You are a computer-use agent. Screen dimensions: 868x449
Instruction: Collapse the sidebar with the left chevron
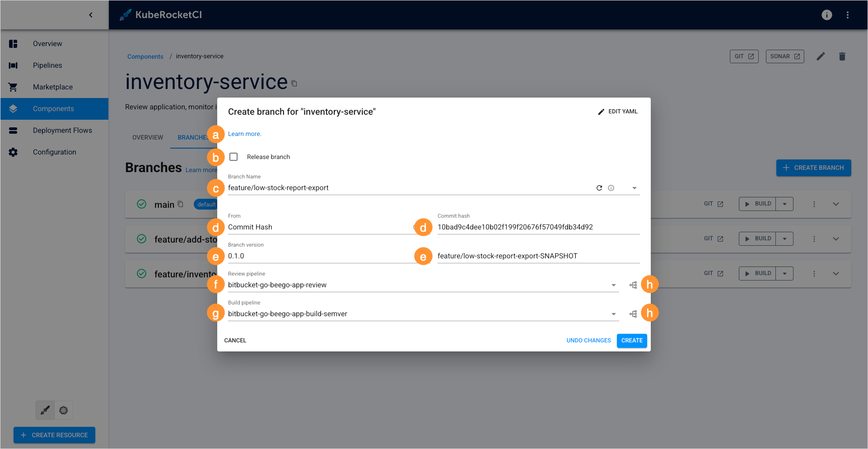click(x=91, y=15)
